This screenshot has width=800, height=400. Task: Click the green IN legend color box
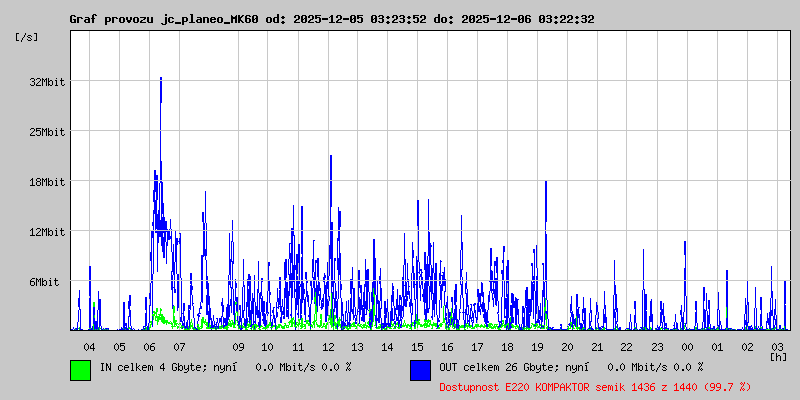(x=80, y=369)
